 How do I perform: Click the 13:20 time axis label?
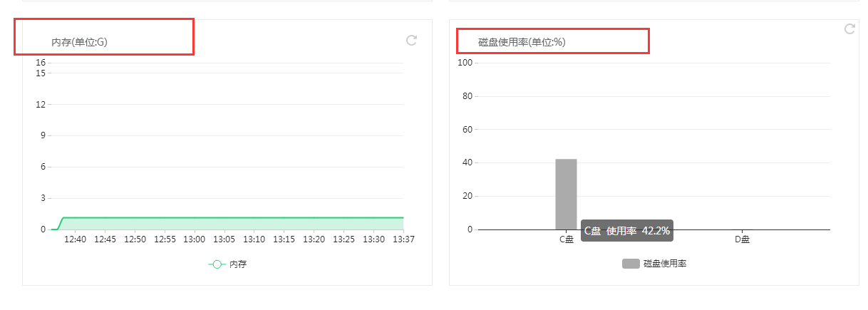(x=314, y=239)
